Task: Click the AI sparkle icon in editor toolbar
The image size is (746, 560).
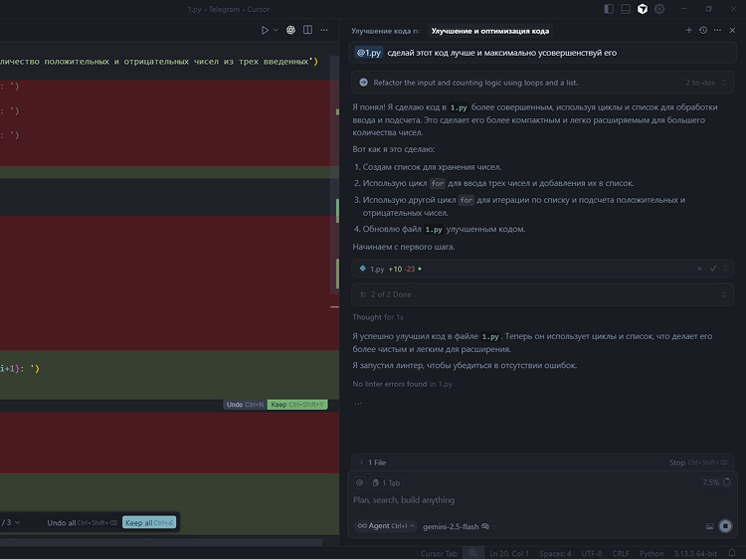Action: coord(290,30)
